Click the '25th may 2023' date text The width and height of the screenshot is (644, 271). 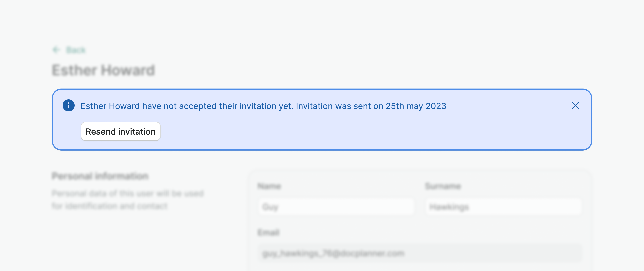(416, 106)
